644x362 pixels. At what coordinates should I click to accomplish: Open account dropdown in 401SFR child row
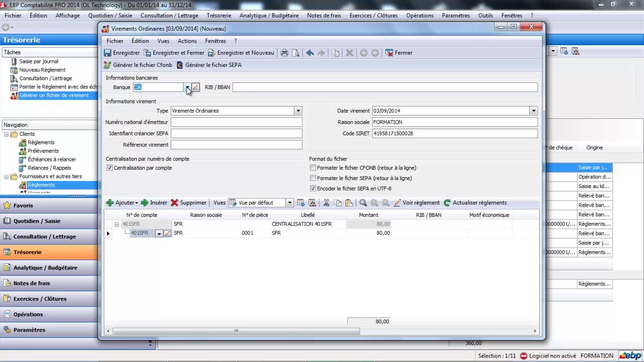coord(159,233)
